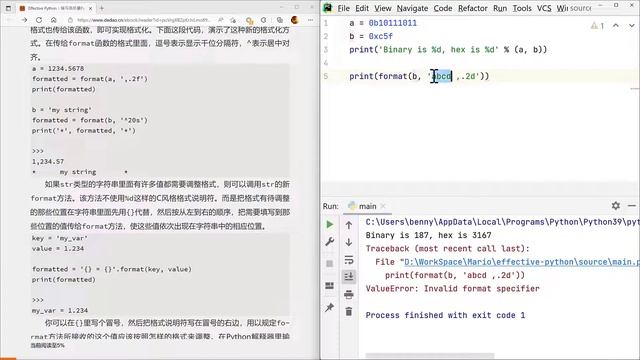Jump down the stack trace arrow

[x=349, y=242]
